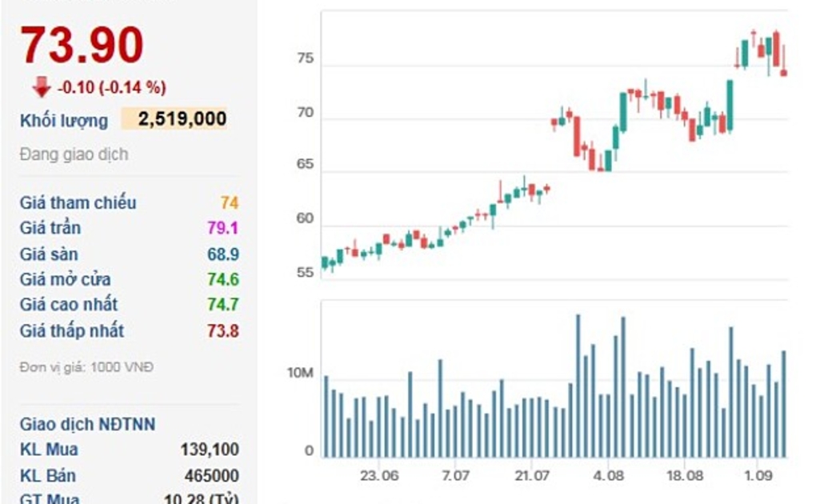Click the red down-arrow price change icon
840x504 pixels.
[x=42, y=87]
